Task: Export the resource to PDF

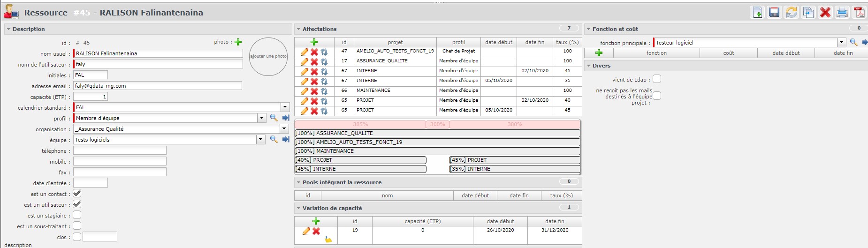Action: (x=859, y=13)
